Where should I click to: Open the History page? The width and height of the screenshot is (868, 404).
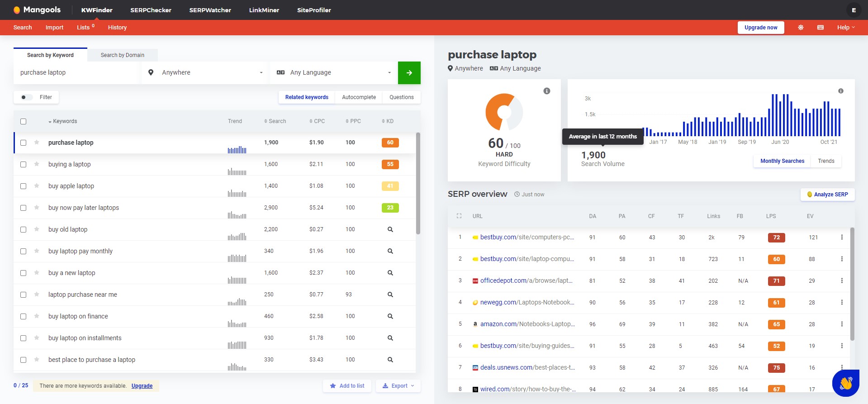(117, 28)
